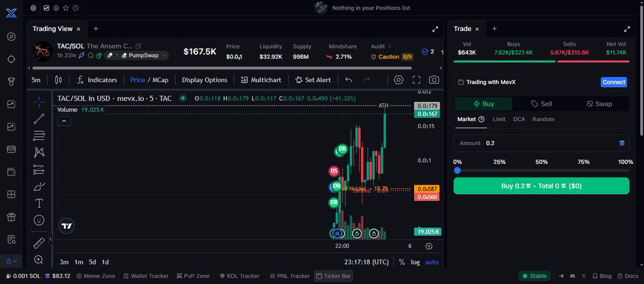
Task: Select the emoji sticker tool
Action: click(x=39, y=220)
